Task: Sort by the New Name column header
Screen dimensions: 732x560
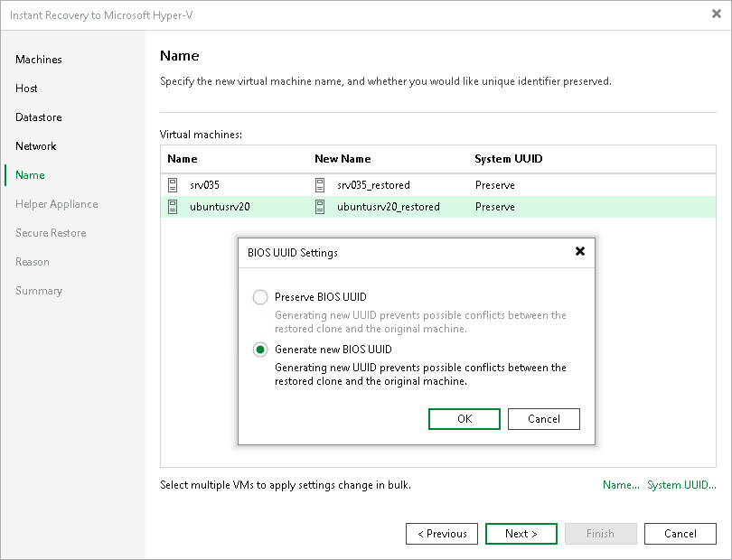Action: point(343,159)
